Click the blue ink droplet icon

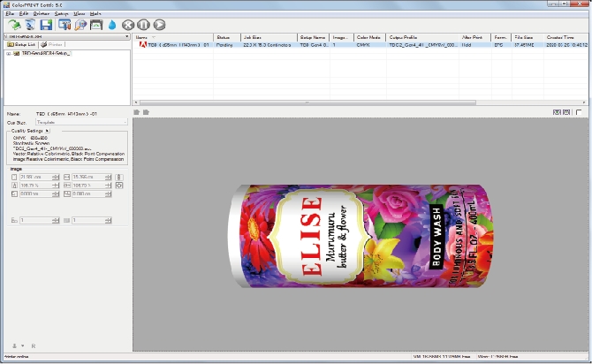tap(113, 25)
